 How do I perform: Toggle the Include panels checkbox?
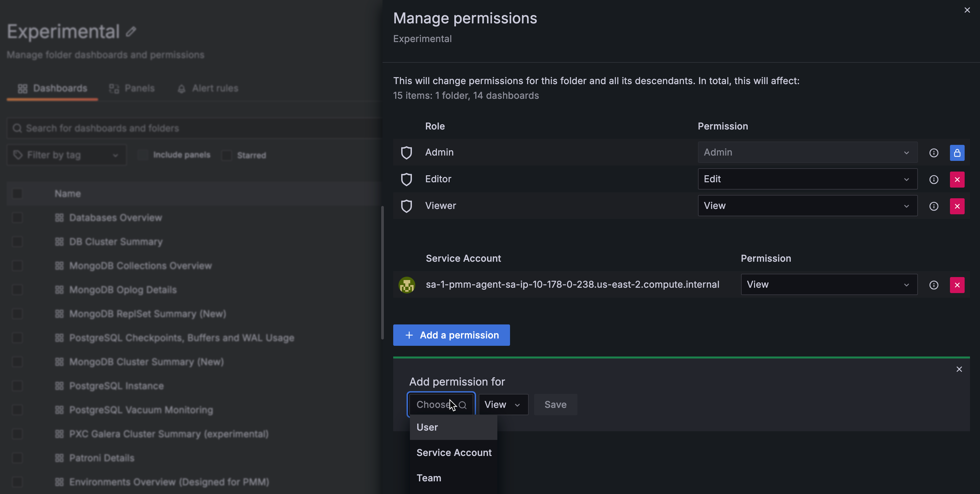(143, 155)
